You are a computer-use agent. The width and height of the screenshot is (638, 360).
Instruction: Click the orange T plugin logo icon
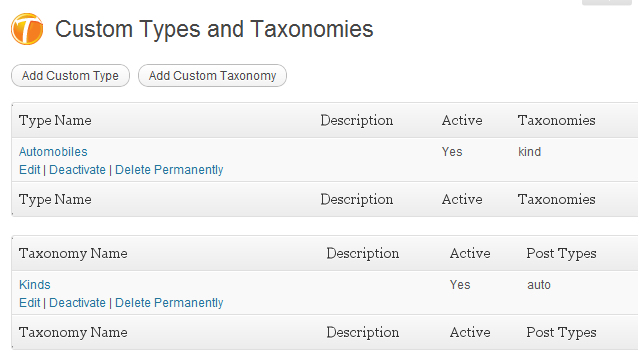(27, 29)
